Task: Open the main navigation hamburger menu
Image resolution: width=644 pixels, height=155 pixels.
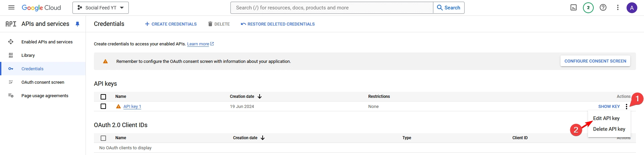Action: pyautogui.click(x=11, y=7)
